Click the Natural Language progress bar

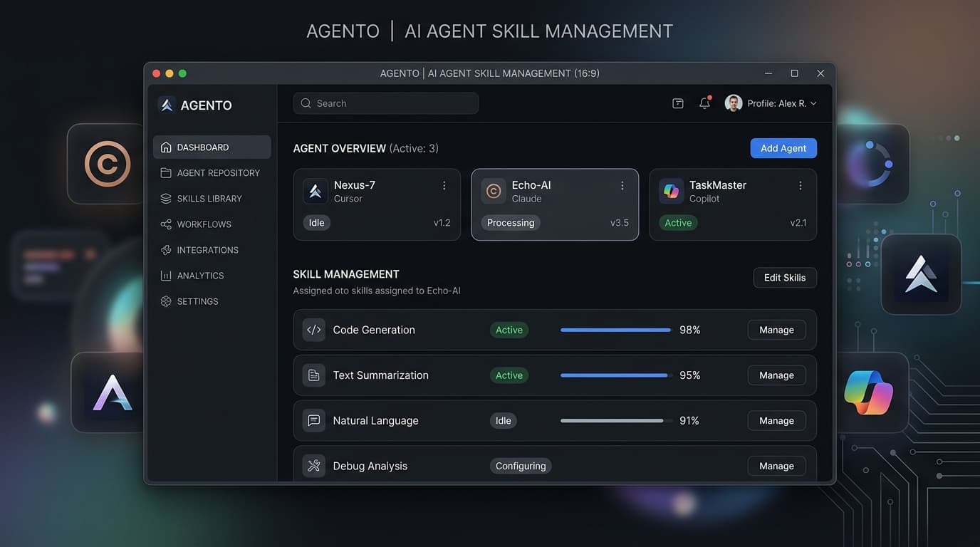(616, 421)
